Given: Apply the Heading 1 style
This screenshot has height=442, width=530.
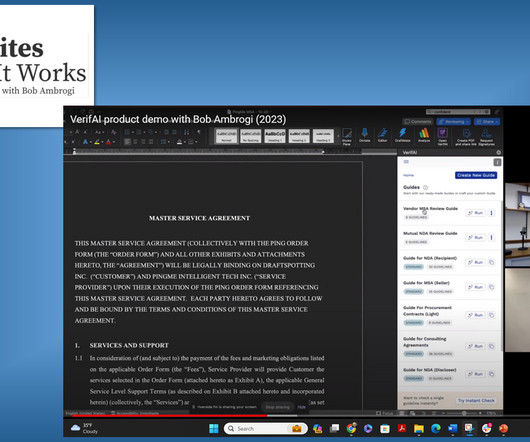Looking at the screenshot, I should point(275,136).
